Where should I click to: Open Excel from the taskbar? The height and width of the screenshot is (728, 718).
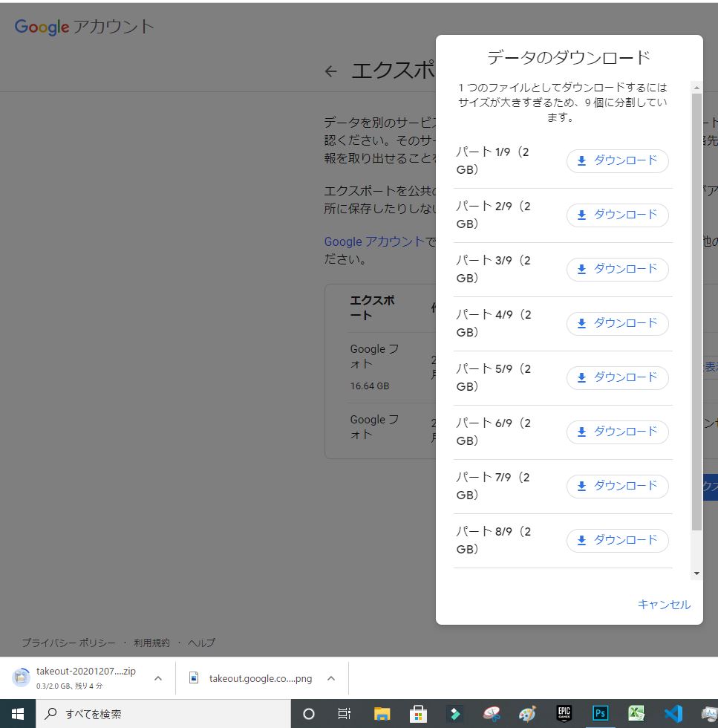636,714
